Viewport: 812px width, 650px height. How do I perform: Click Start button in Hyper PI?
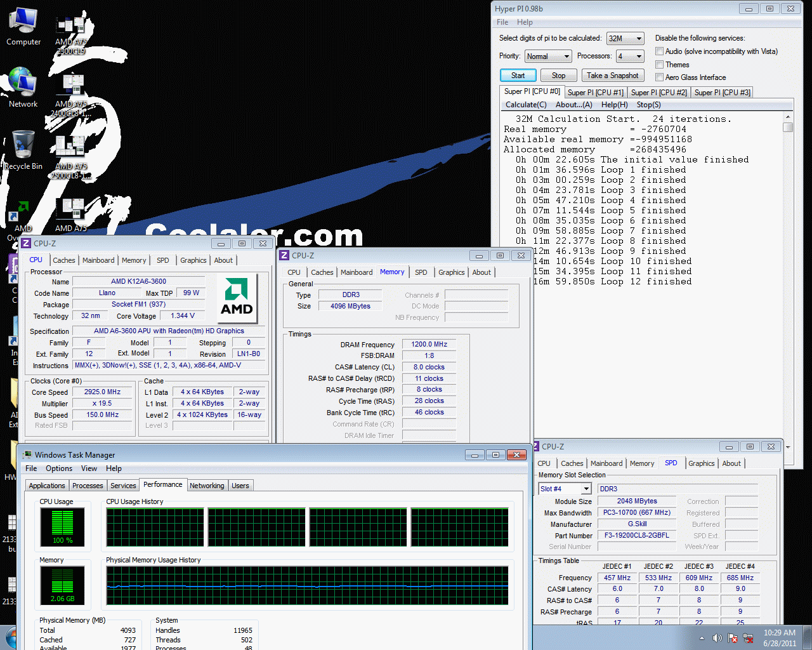coord(518,76)
